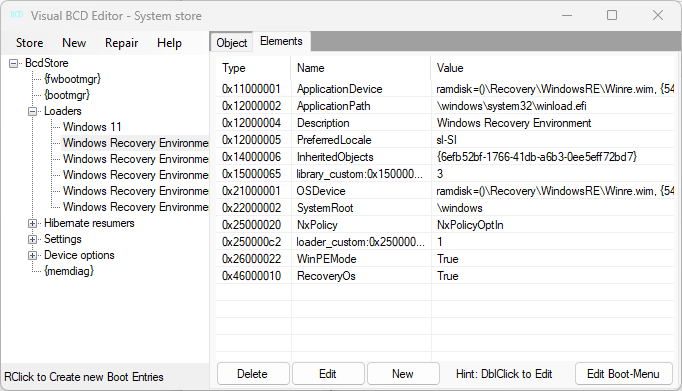Select the OSDevice element row
682x391 pixels.
(x=445, y=191)
